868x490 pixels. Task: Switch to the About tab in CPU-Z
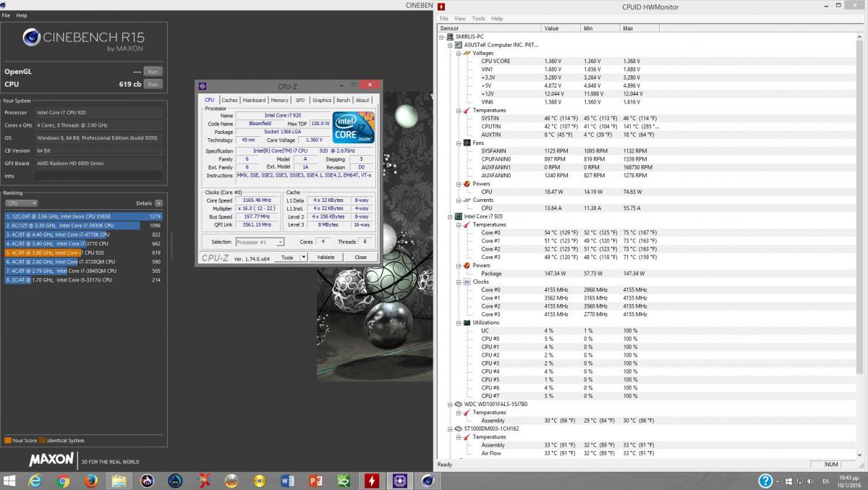pyautogui.click(x=362, y=100)
